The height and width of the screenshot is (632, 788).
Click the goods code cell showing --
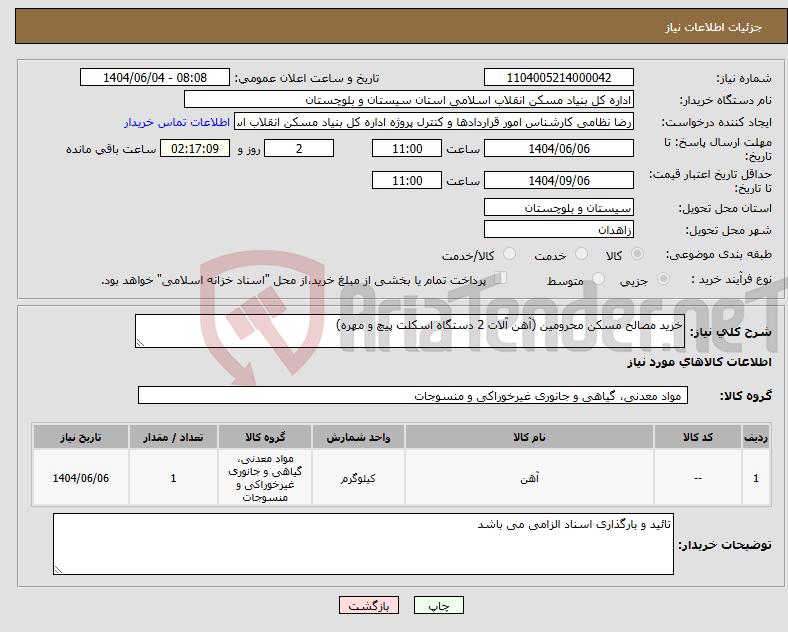point(698,478)
